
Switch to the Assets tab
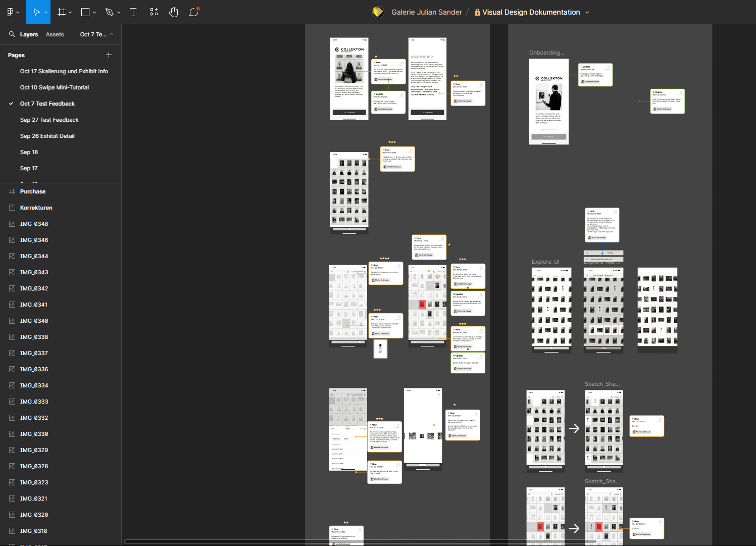tap(55, 34)
